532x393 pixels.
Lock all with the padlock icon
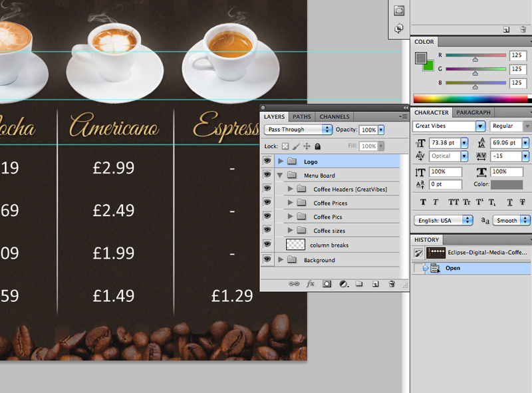pos(317,146)
